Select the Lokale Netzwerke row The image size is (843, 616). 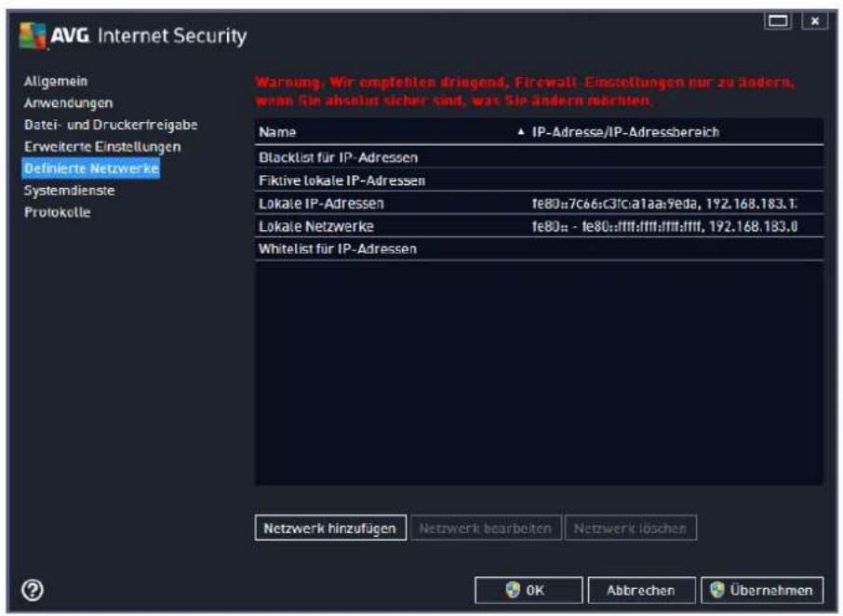click(539, 226)
